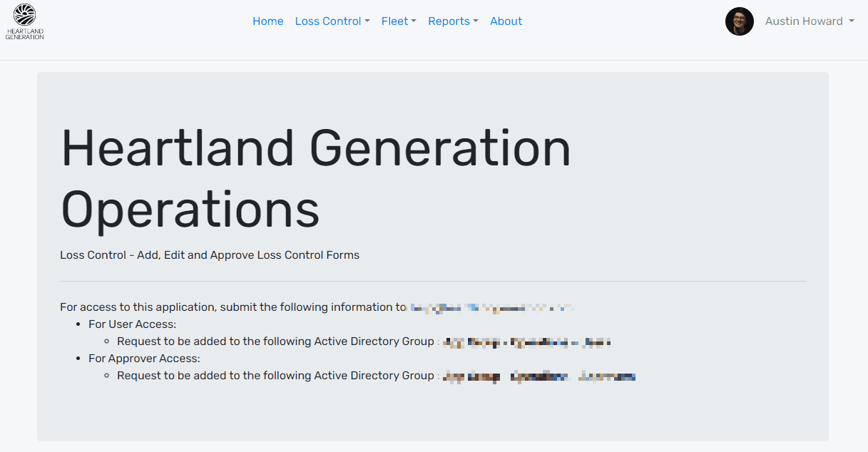Click the caret arrow beside Austin Howard

[852, 21]
